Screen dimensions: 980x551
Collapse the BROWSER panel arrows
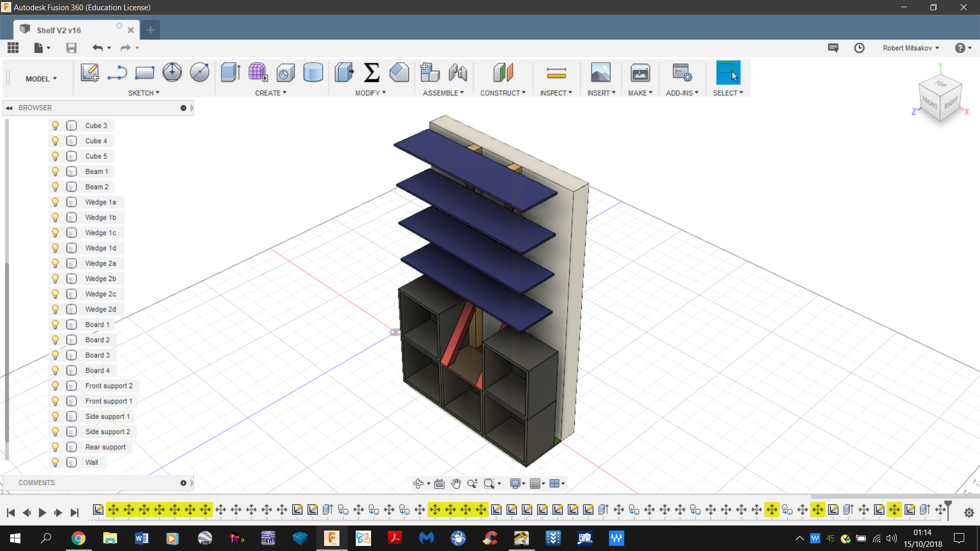coord(9,108)
